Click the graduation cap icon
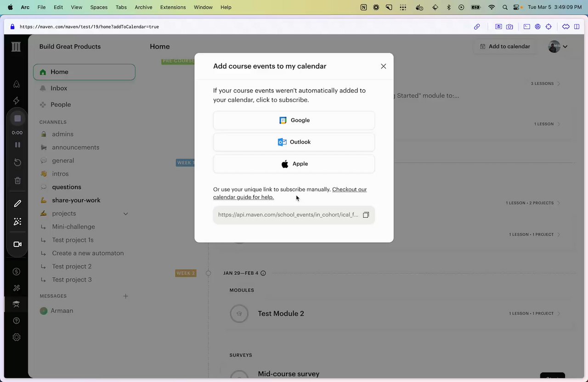 [17, 304]
